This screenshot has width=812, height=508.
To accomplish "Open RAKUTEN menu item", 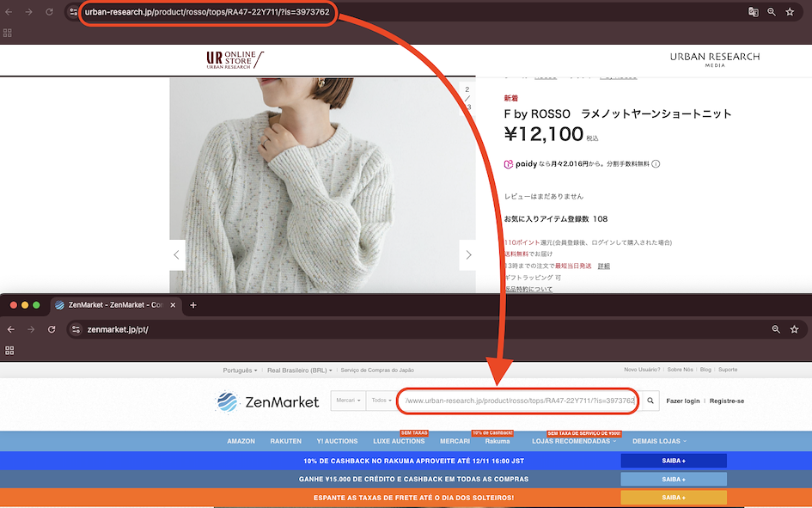I will (x=285, y=441).
